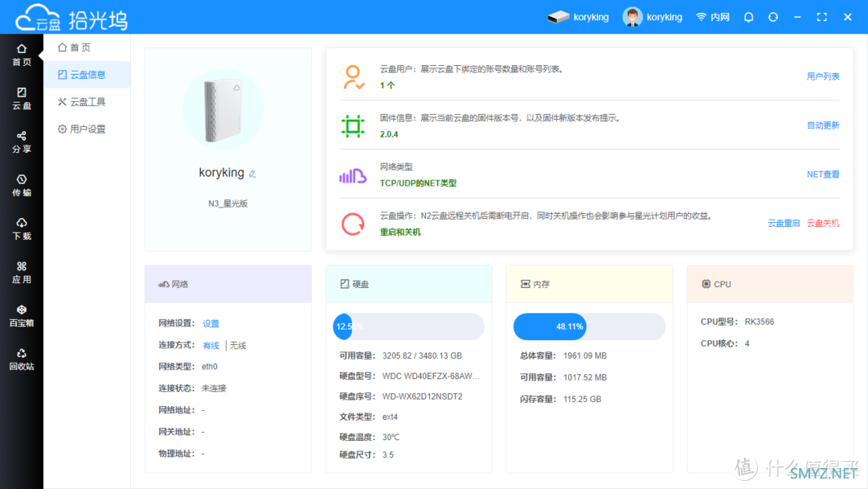Image resolution: width=868 pixels, height=489 pixels.
Task: Click the CPU panel header icon
Action: pos(706,284)
